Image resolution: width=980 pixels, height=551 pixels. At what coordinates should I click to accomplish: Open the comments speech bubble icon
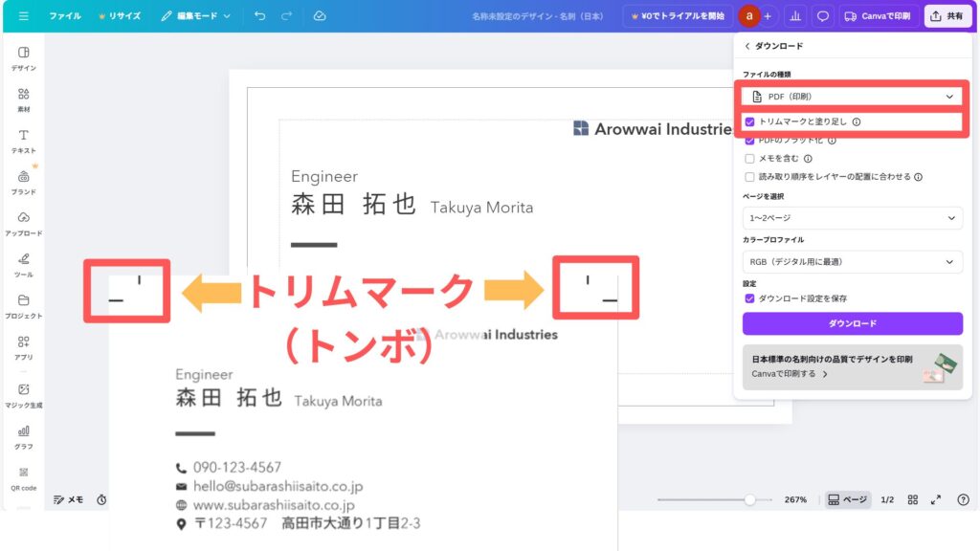coord(822,16)
